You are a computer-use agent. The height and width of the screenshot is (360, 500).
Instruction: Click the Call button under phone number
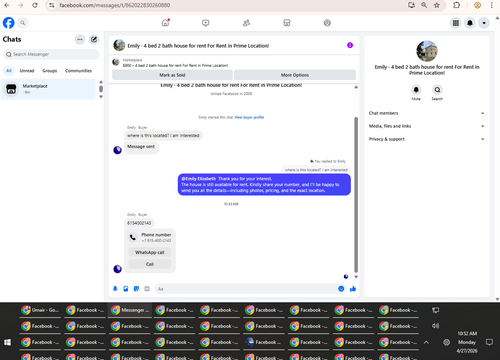click(150, 264)
